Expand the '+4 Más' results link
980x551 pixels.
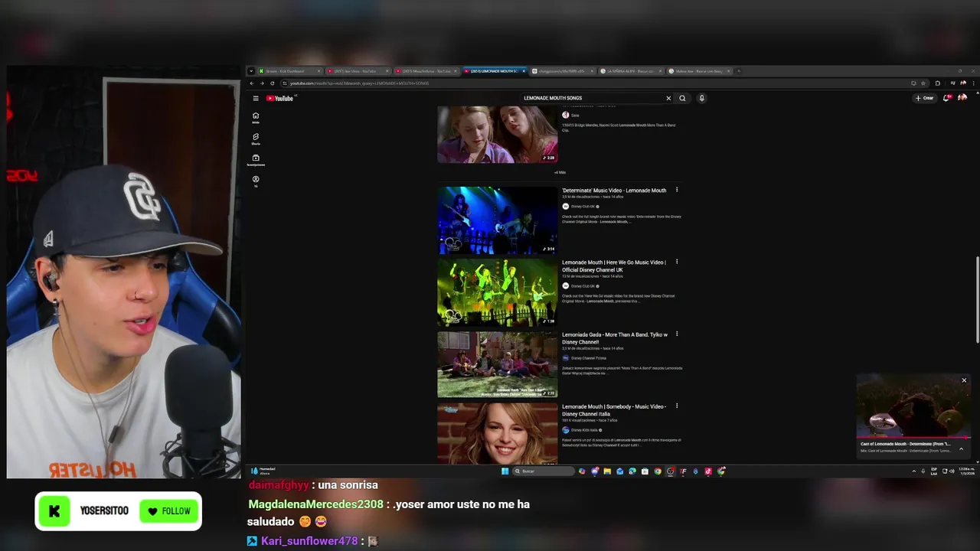560,172
